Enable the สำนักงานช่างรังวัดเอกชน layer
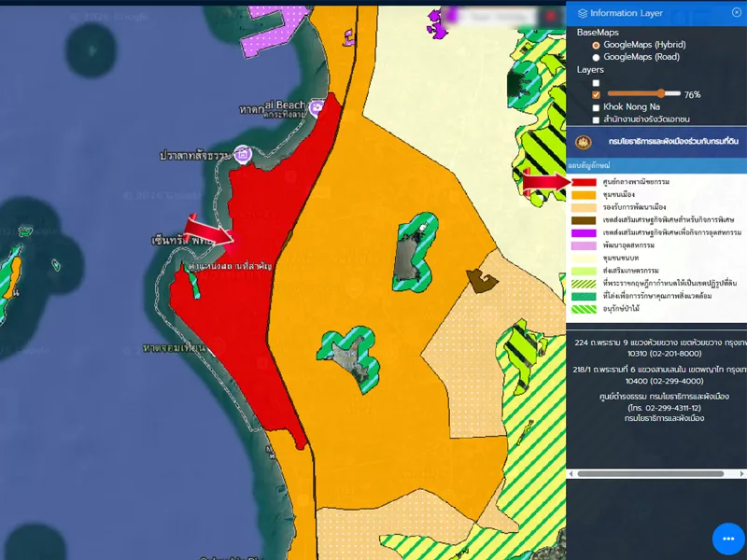Screen dimensions: 747x560 pos(596,119)
